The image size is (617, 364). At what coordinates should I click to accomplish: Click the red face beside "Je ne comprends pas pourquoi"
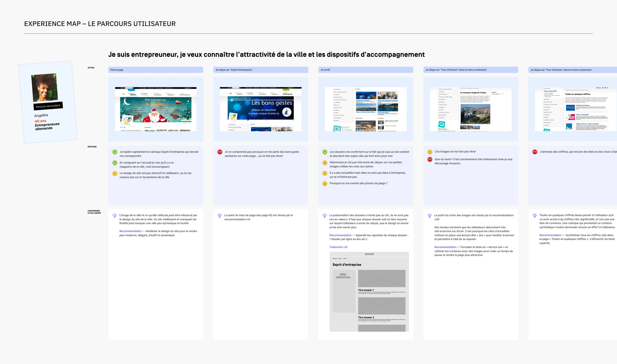pyautogui.click(x=220, y=152)
